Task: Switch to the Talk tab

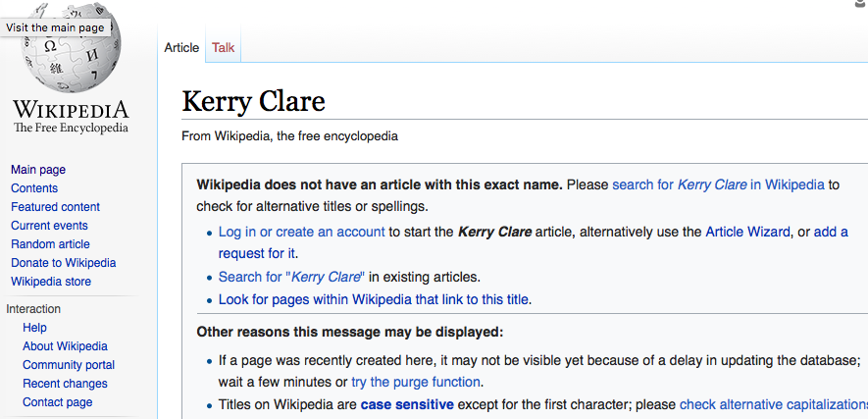Action: click(223, 48)
